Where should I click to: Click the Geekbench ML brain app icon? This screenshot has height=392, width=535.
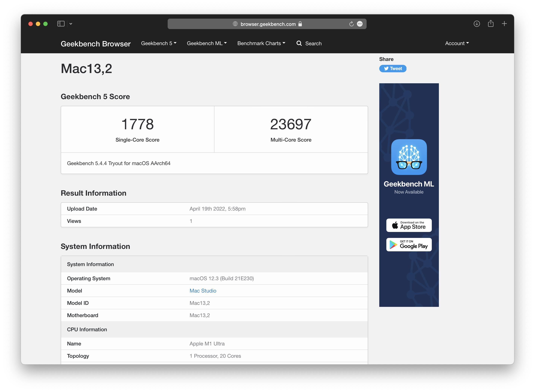pyautogui.click(x=409, y=157)
